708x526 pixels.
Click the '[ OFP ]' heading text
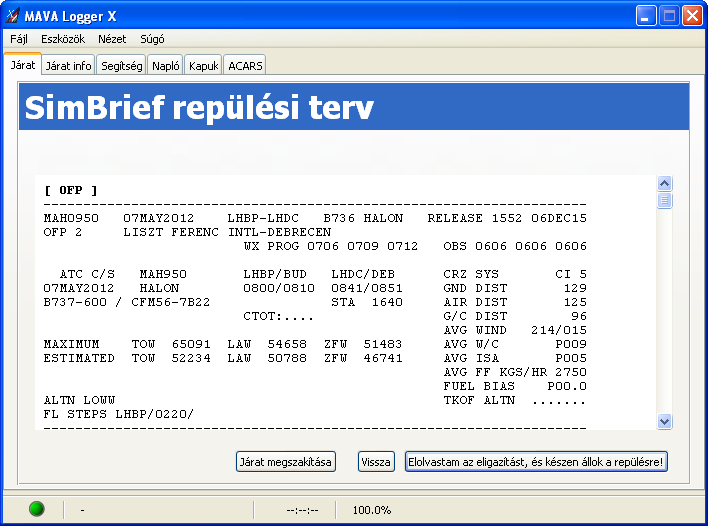tap(71, 190)
